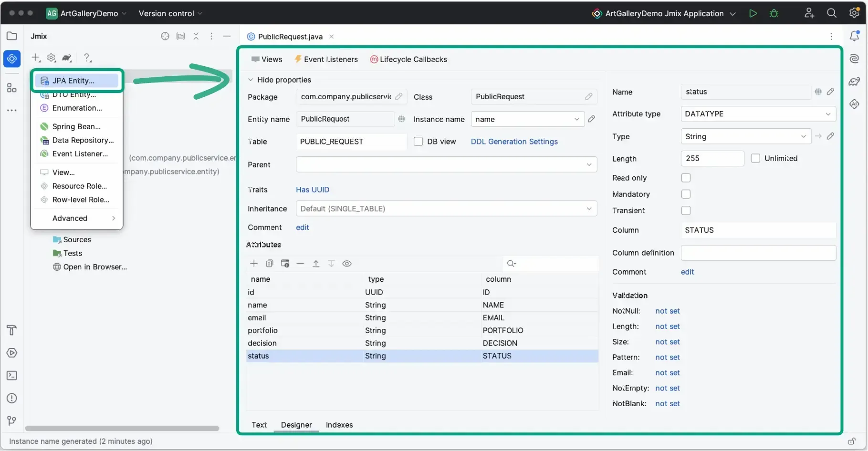This screenshot has height=451, width=868.
Task: Click the Length input field
Action: pyautogui.click(x=712, y=158)
